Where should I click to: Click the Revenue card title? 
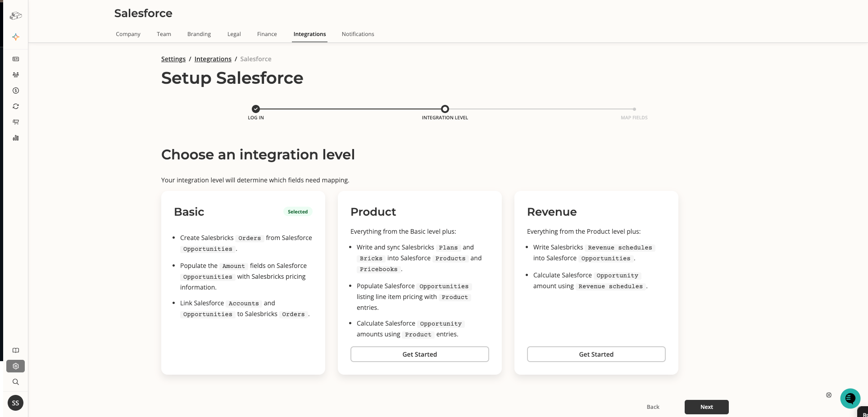tap(552, 212)
